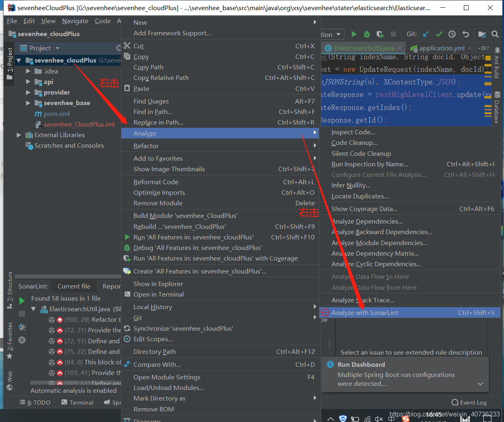Open the Structure tool window
The image size is (504, 422).
(x=10, y=290)
